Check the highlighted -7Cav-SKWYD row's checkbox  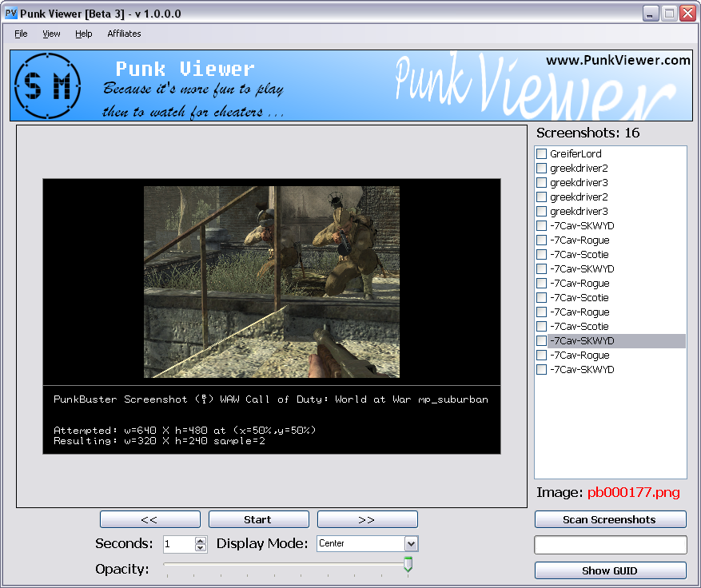point(541,340)
